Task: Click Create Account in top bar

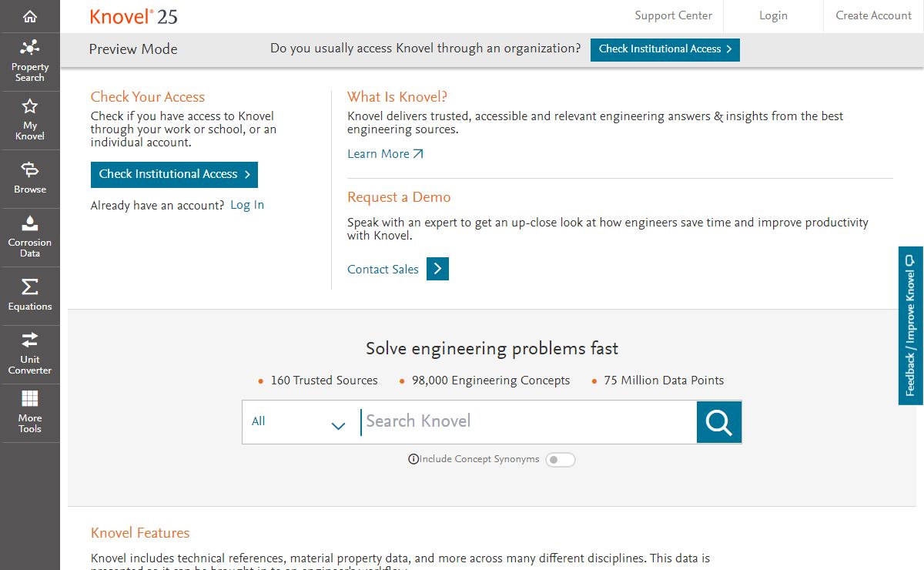Action: (x=873, y=15)
